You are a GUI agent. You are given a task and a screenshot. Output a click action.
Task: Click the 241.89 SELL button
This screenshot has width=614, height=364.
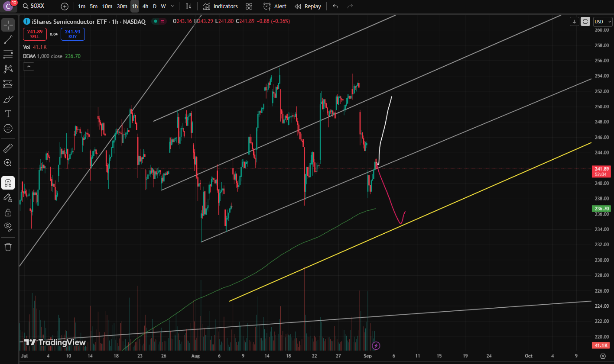35,34
